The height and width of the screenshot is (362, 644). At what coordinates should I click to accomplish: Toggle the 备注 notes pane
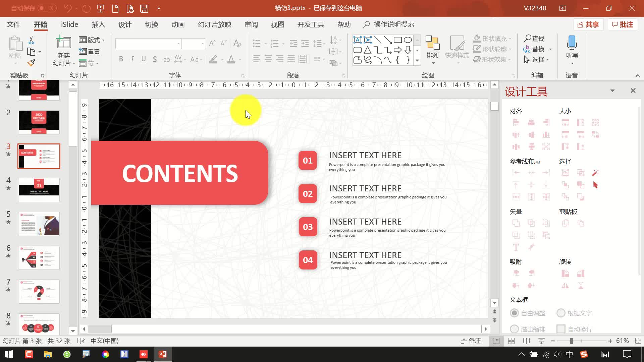pyautogui.click(x=471, y=341)
